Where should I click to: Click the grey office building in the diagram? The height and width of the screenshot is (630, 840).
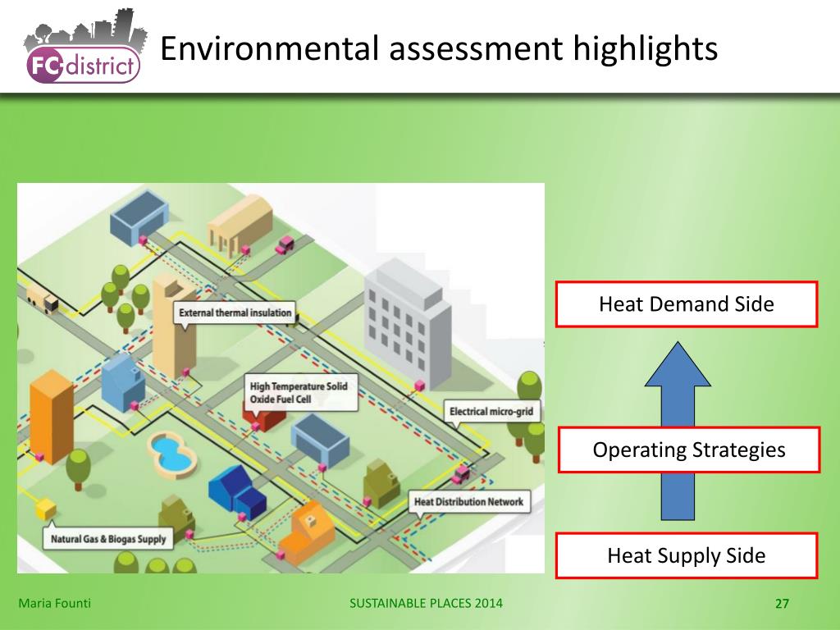pyautogui.click(x=407, y=322)
